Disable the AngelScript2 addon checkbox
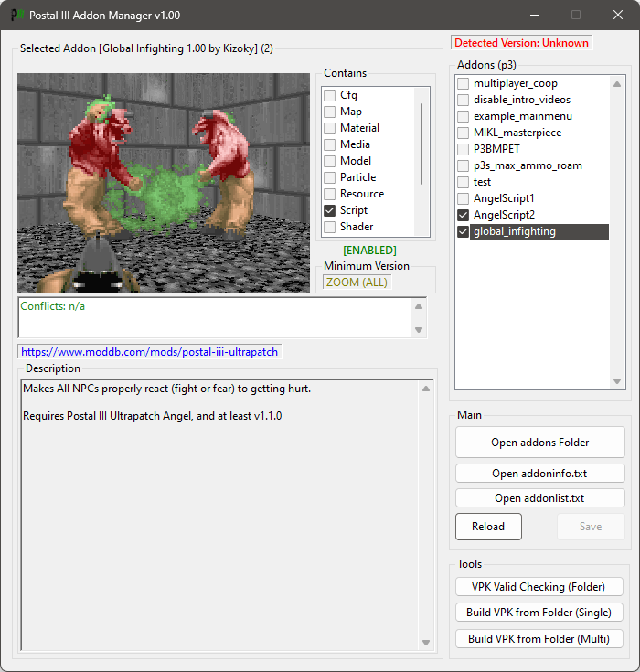 (x=463, y=215)
